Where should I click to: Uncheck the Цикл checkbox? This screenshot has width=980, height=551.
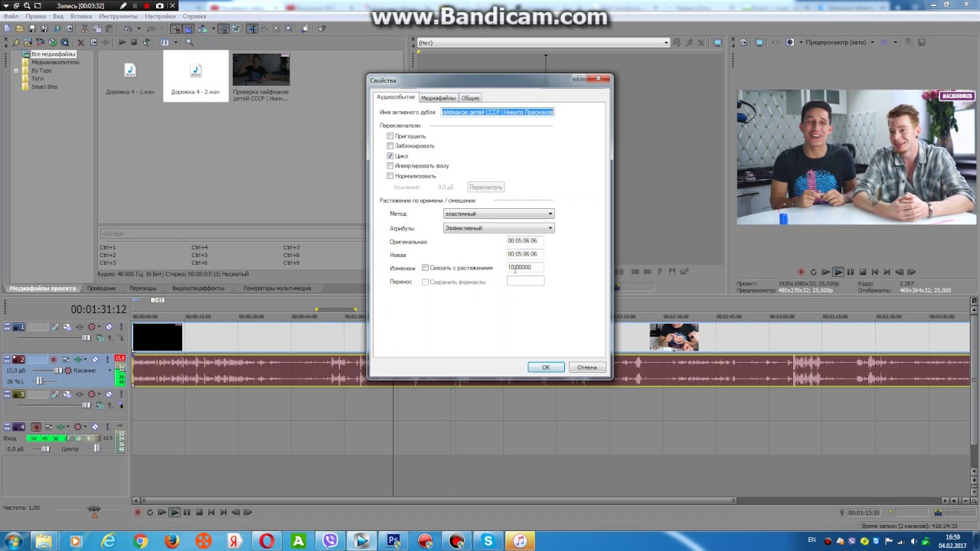[390, 156]
